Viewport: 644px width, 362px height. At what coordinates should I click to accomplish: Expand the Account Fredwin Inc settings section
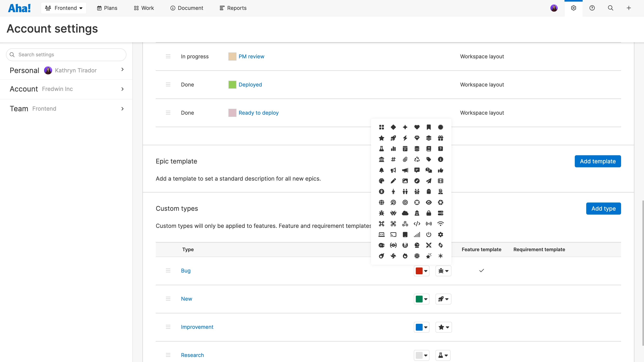tap(66, 89)
